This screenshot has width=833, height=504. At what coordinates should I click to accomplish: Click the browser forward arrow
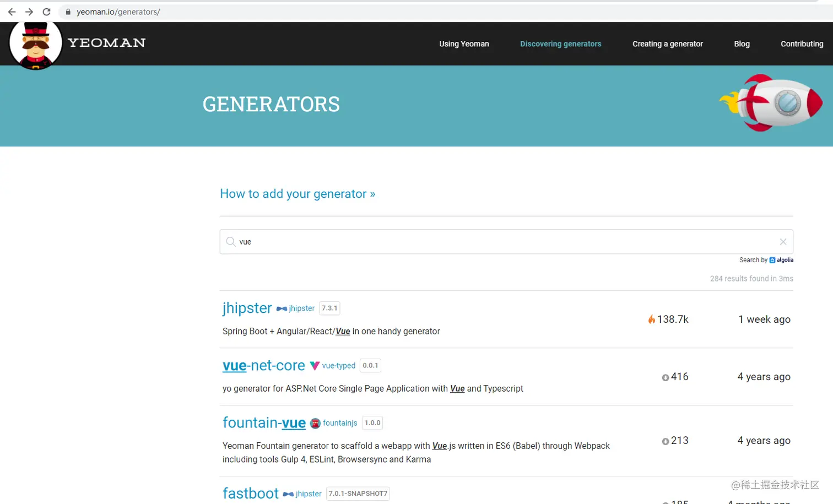[29, 12]
